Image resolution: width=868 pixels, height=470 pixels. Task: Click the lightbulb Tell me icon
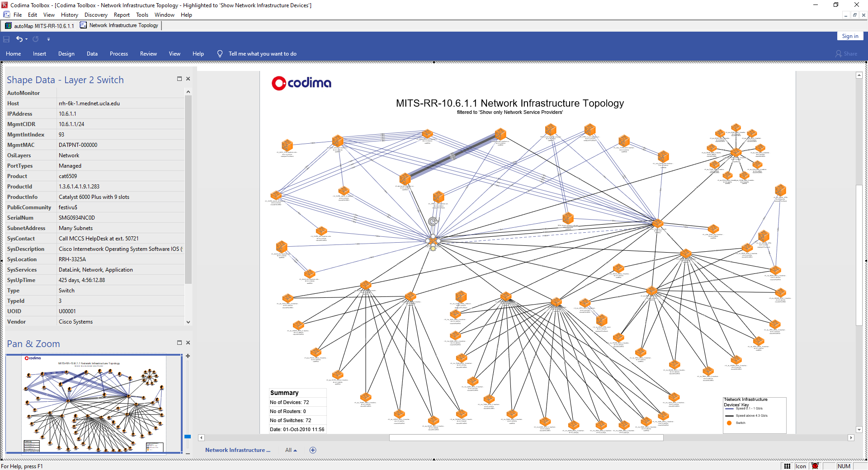[x=220, y=54]
